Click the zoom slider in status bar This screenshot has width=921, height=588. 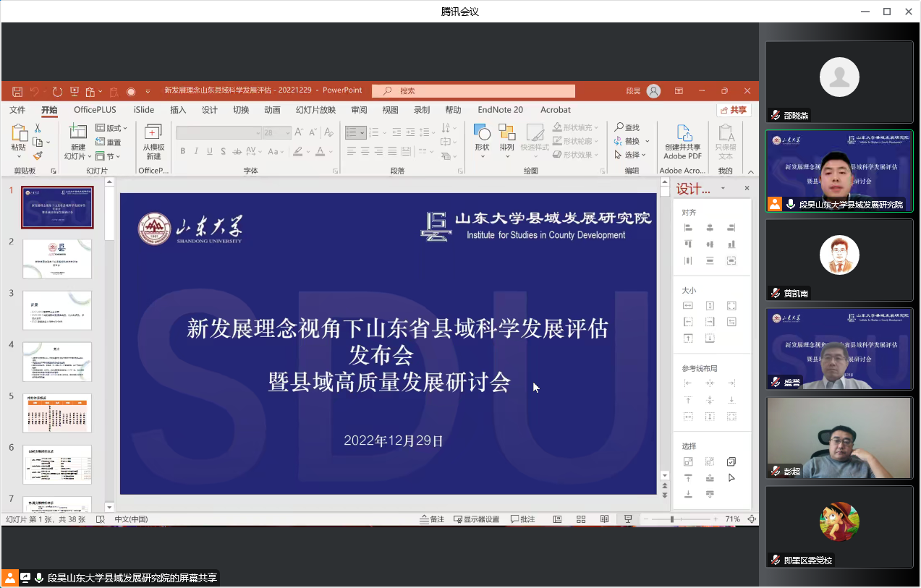click(x=672, y=519)
